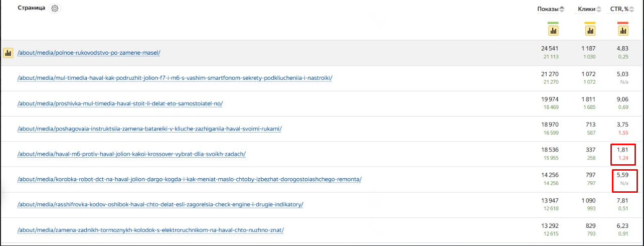Open the rasshifrovka-kodov-oshibok-haval link

coord(160,204)
